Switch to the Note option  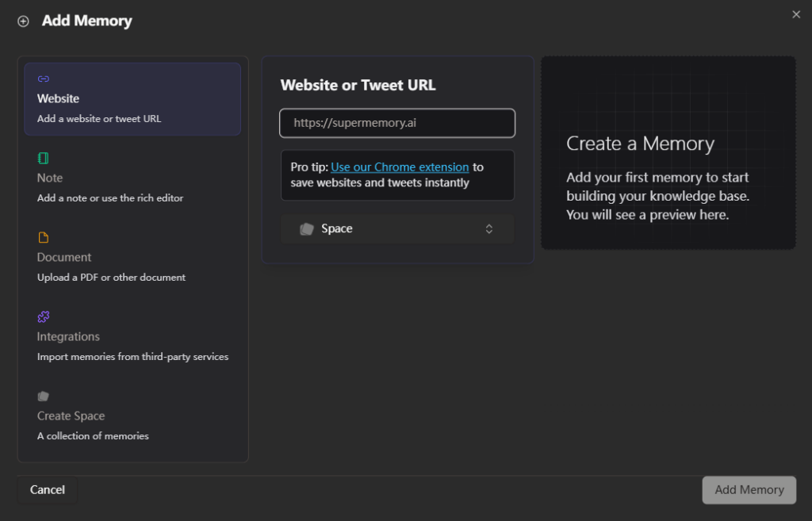(x=132, y=178)
